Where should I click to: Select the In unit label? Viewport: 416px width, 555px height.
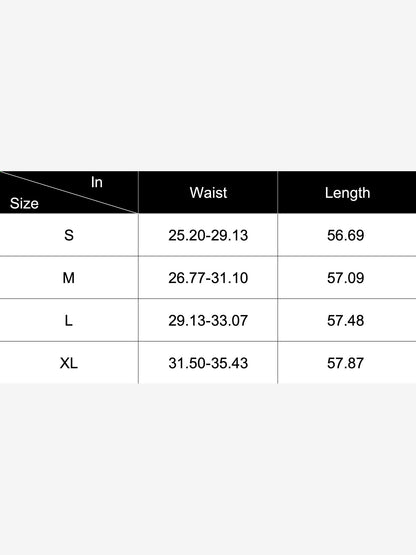pyautogui.click(x=97, y=182)
